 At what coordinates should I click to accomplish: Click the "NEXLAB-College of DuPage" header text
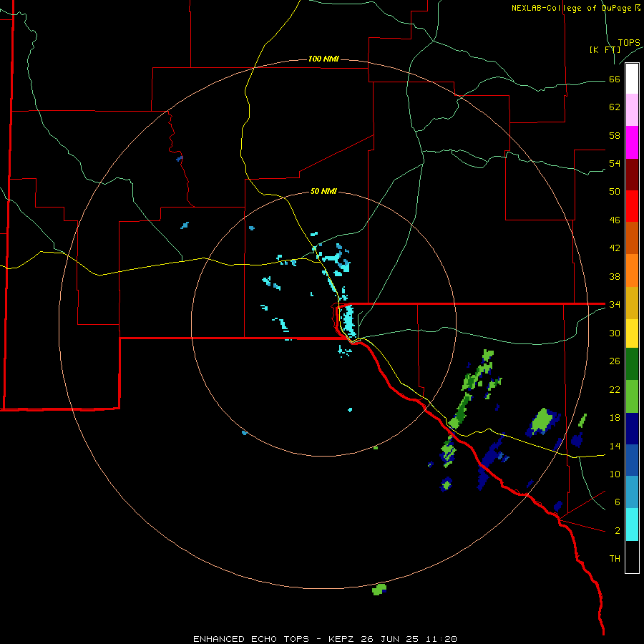571,8
